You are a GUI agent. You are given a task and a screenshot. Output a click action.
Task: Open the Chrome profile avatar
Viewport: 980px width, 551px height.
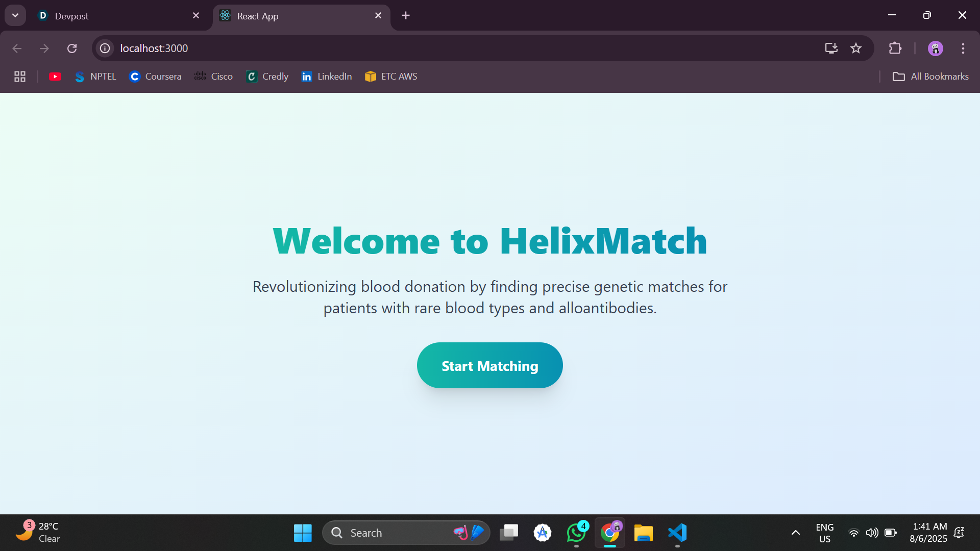[935, 48]
